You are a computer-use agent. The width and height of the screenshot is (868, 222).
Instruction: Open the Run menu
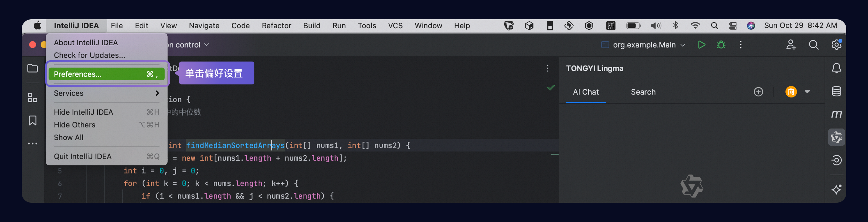coord(339,26)
